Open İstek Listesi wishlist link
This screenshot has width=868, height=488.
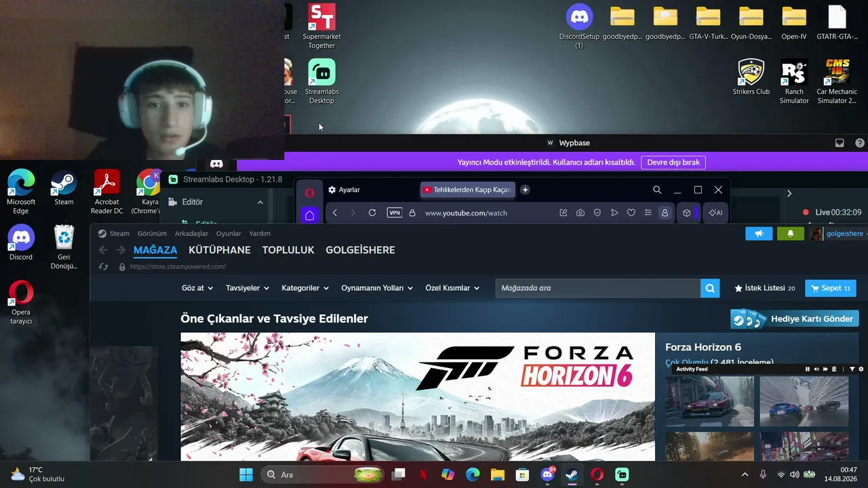pos(765,288)
